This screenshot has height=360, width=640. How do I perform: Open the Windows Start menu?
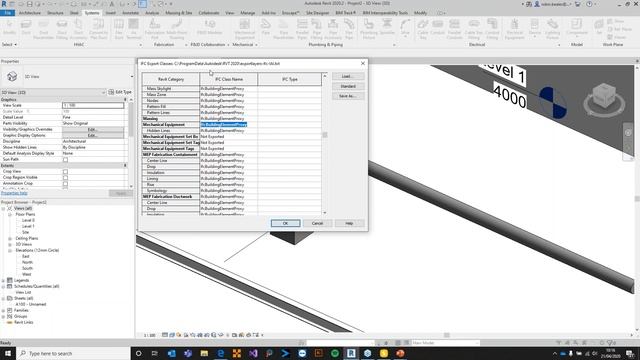click(8, 353)
